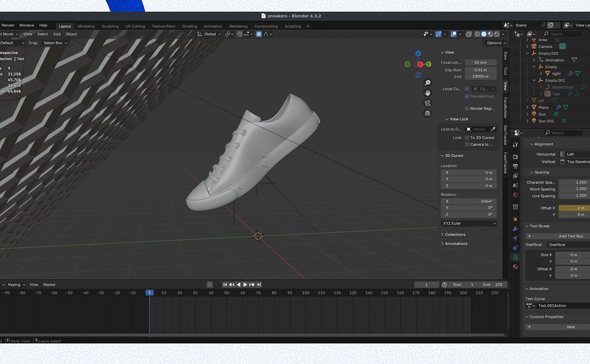590x364 pixels.
Task: Click the pan view hand icon
Action: click(x=428, y=93)
